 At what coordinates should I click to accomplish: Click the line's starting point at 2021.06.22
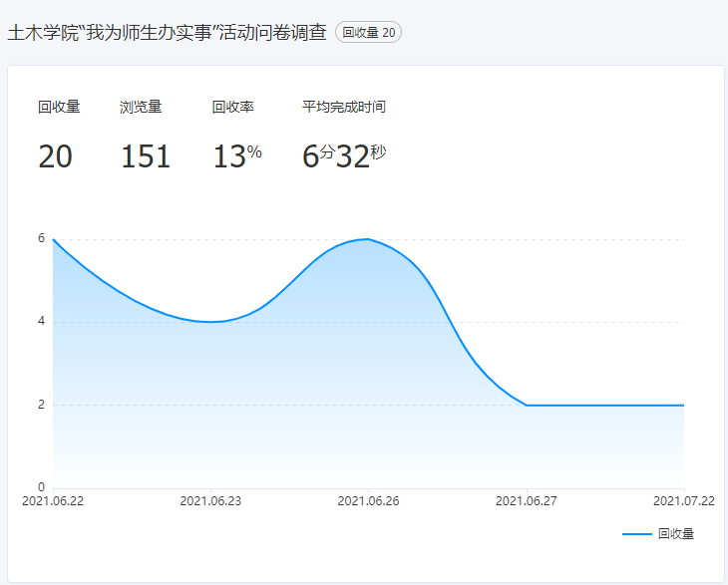click(54, 239)
